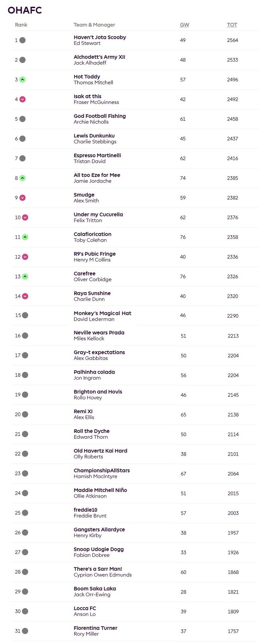Click the red down arrow beside rank 4
Viewport: 268px width, 644px height.
tap(22, 100)
